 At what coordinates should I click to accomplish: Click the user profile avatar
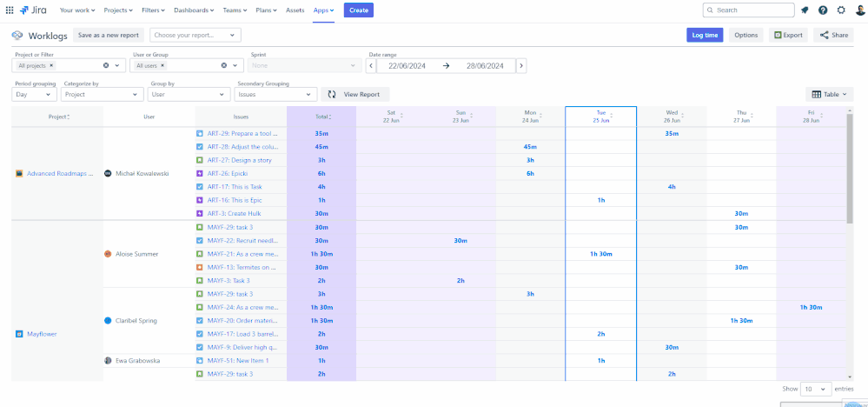(x=859, y=10)
